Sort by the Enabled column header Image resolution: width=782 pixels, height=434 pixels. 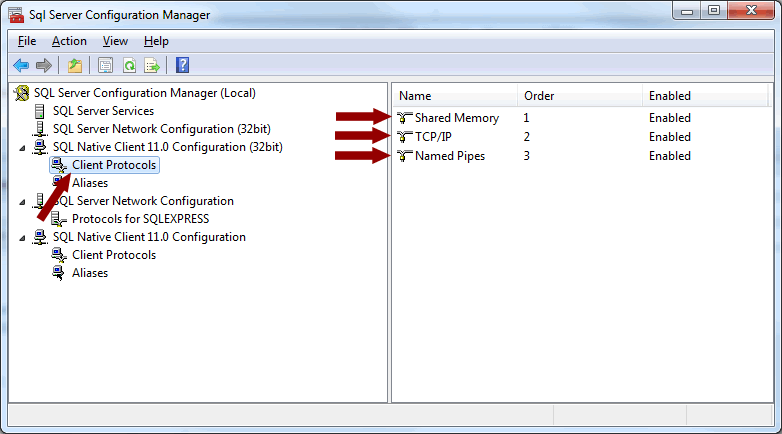705,96
